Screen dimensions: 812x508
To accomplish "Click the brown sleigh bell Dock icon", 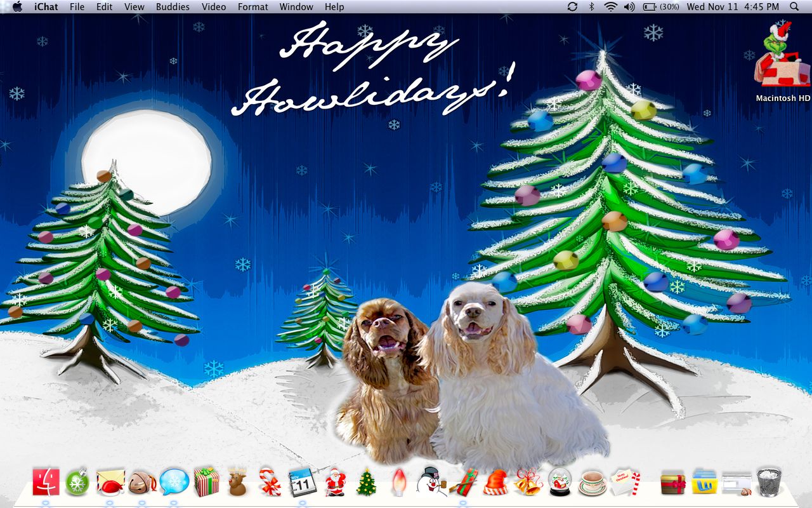I will coord(141,483).
